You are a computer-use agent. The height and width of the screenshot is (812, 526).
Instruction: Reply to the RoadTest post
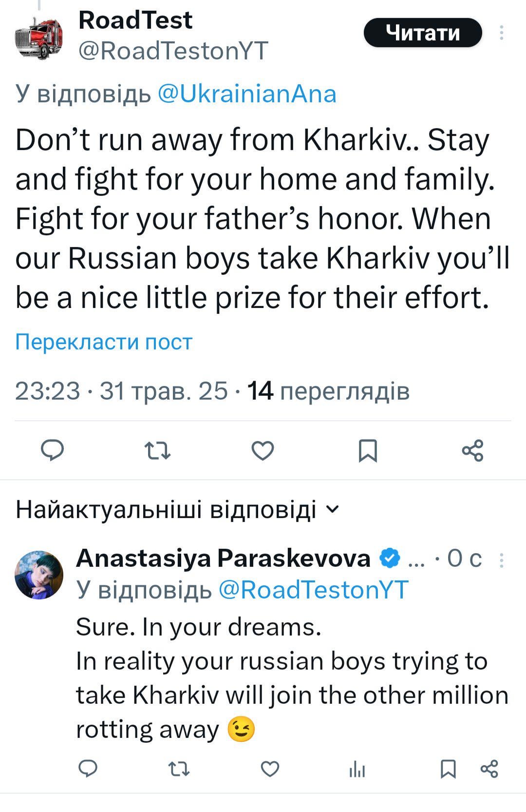(x=52, y=450)
